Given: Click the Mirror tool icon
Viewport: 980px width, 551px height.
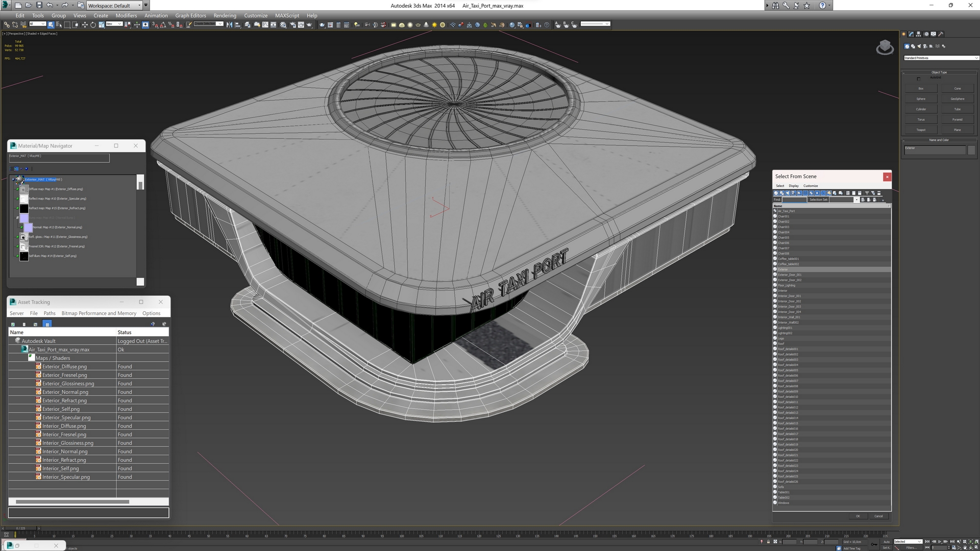Looking at the screenshot, I should (229, 24).
